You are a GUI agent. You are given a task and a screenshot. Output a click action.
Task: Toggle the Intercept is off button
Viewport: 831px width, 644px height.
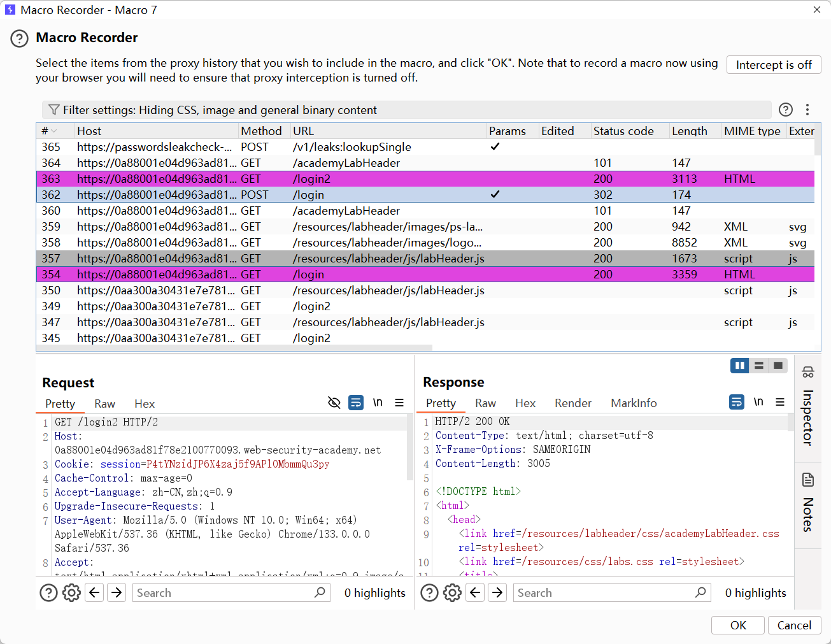773,65
